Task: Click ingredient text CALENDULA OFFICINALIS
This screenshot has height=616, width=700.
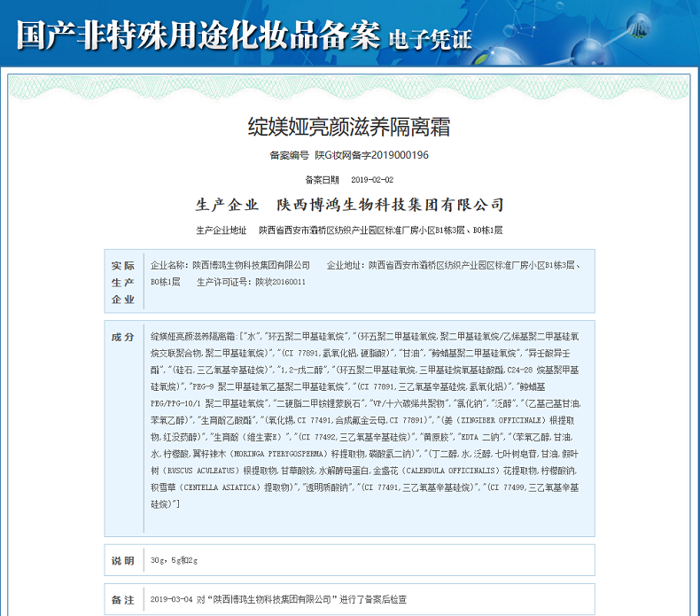Action: pos(452,472)
